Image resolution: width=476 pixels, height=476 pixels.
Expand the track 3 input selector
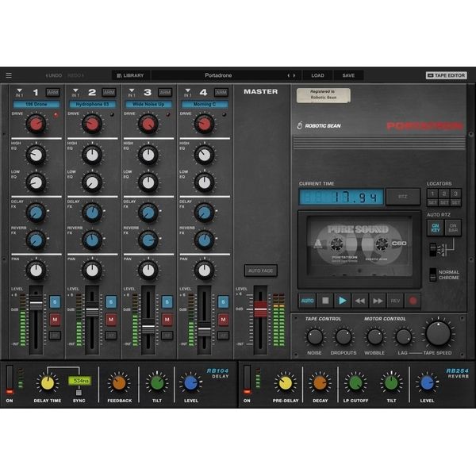click(132, 92)
